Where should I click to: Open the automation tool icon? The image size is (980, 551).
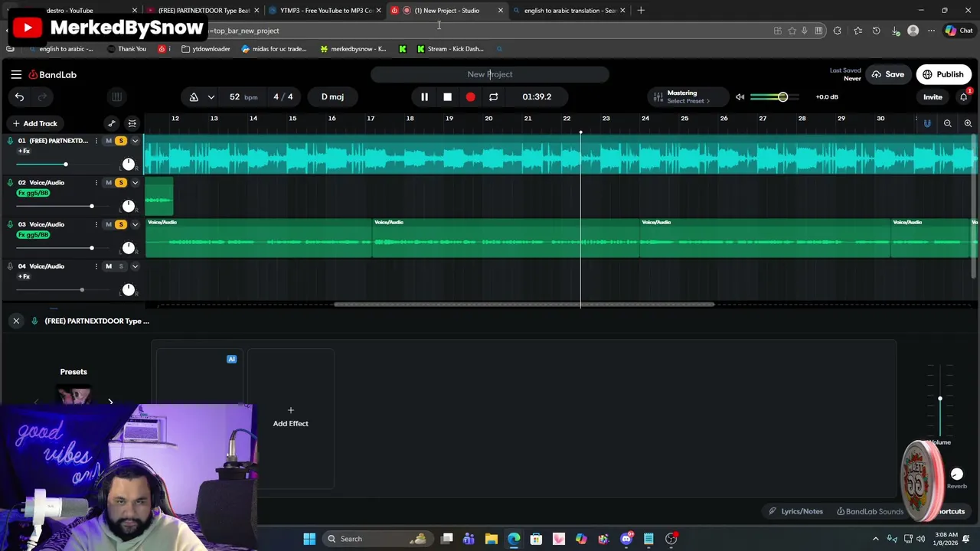[x=112, y=123]
